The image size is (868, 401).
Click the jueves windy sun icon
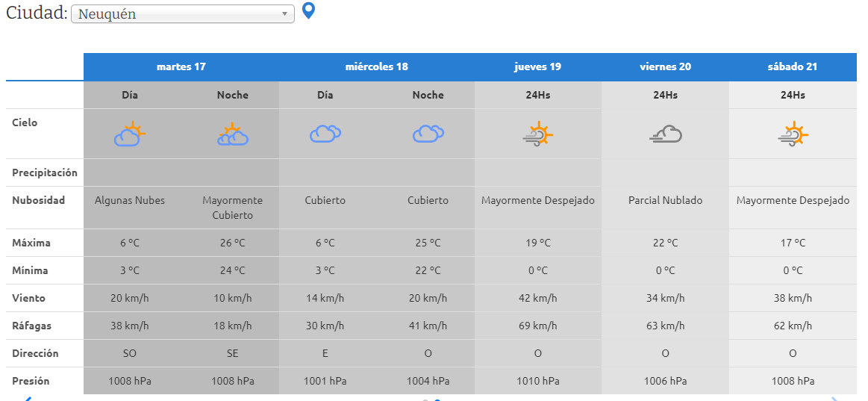(537, 134)
